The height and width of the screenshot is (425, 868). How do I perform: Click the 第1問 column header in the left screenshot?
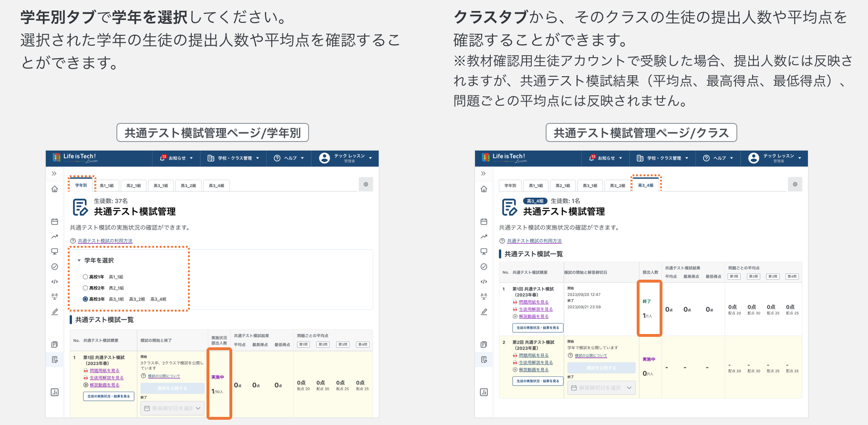coord(304,344)
